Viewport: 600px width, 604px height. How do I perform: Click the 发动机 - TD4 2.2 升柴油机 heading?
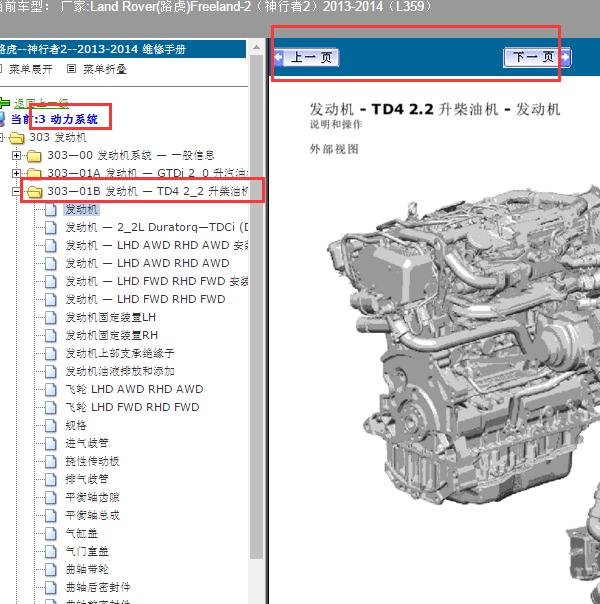(435, 109)
